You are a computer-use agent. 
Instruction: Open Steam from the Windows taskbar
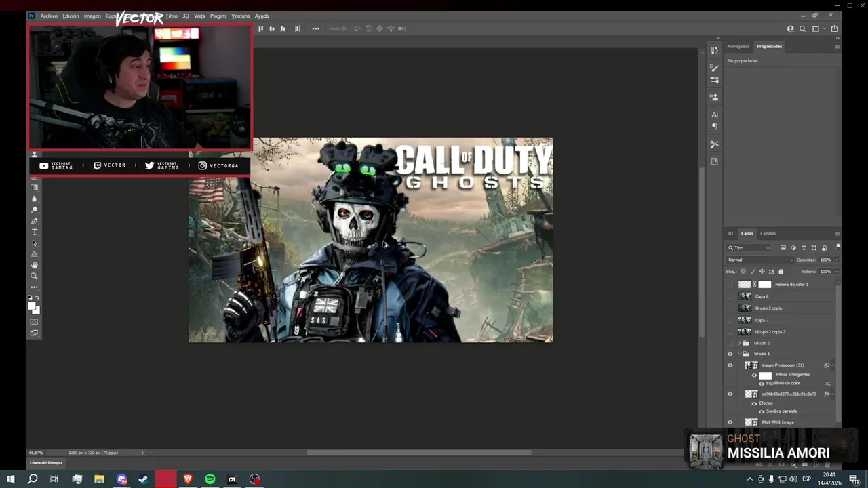144,479
